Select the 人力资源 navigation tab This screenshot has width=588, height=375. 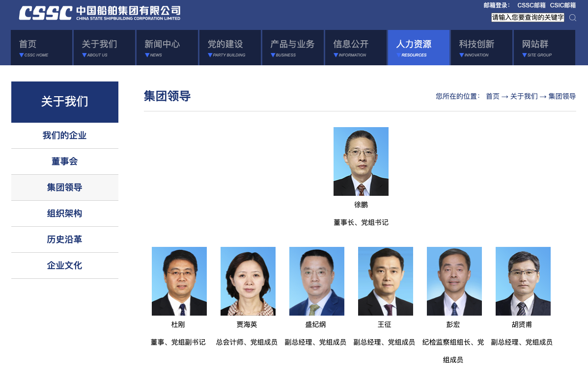[x=419, y=48]
